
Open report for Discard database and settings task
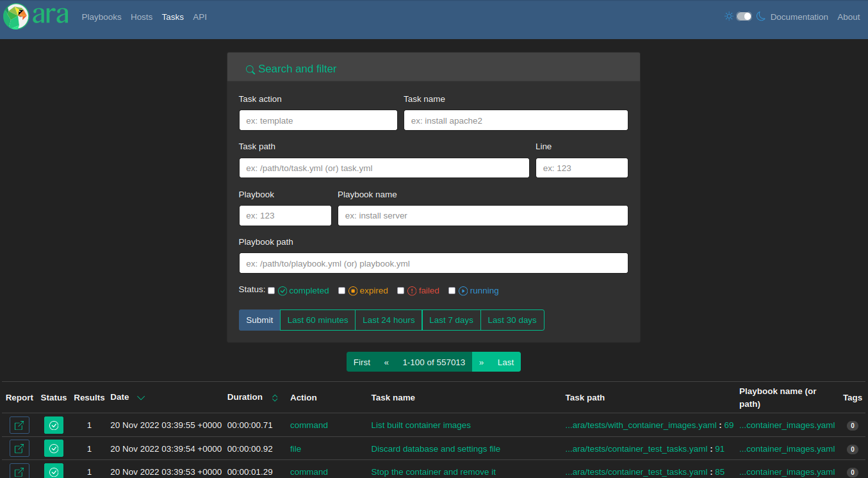tap(19, 449)
